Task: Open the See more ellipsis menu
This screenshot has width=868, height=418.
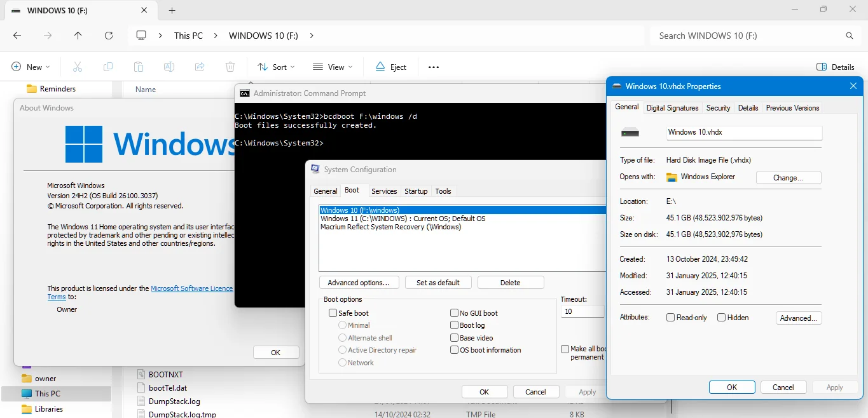Action: (x=434, y=67)
